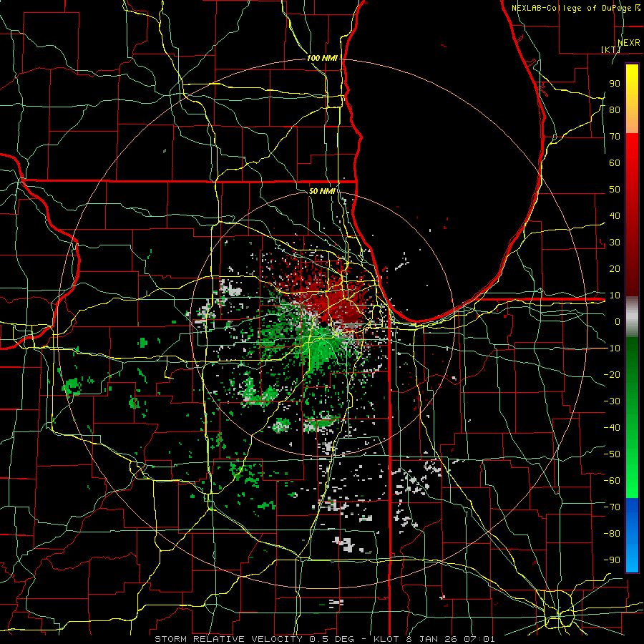644x644 pixels.
Task: Click the positive 20 scale label
Action: [615, 268]
